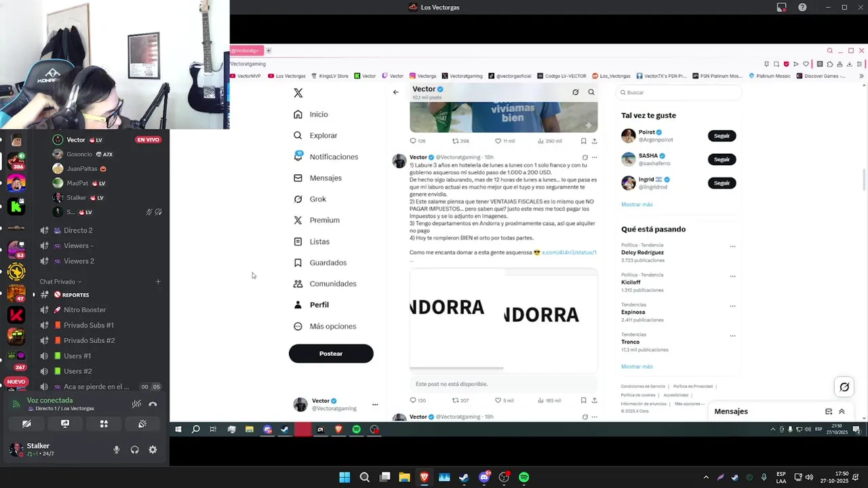The height and width of the screenshot is (488, 868).
Task: Collapse the Chat Privado category in Discord
Action: (x=60, y=281)
